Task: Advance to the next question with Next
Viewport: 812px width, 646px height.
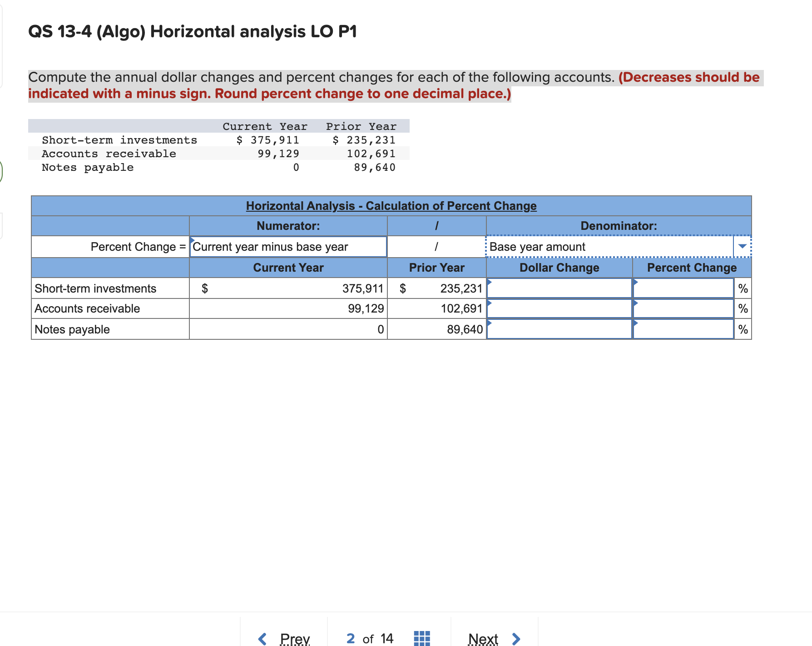Action: click(x=484, y=638)
